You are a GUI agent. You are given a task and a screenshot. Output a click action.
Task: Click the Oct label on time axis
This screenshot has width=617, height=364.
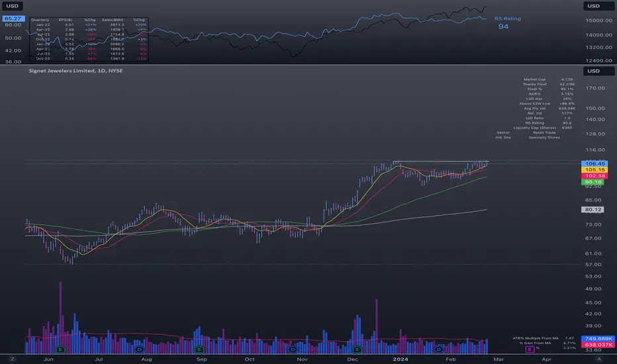coord(250,359)
